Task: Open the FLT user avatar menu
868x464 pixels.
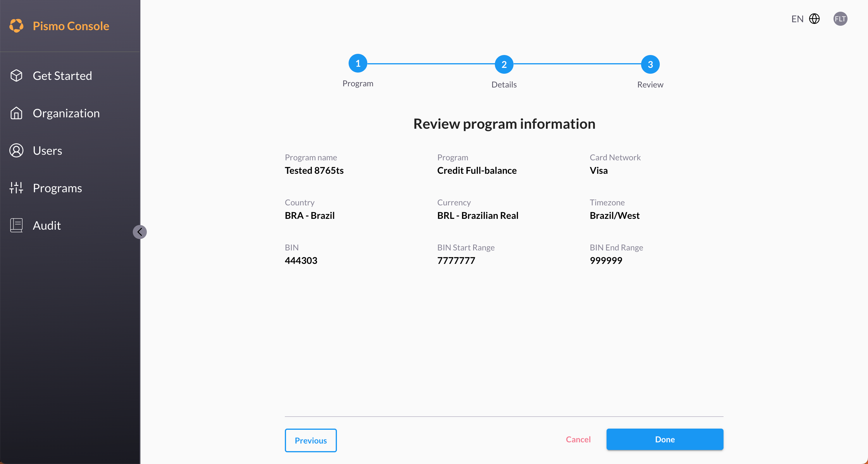Action: point(840,19)
